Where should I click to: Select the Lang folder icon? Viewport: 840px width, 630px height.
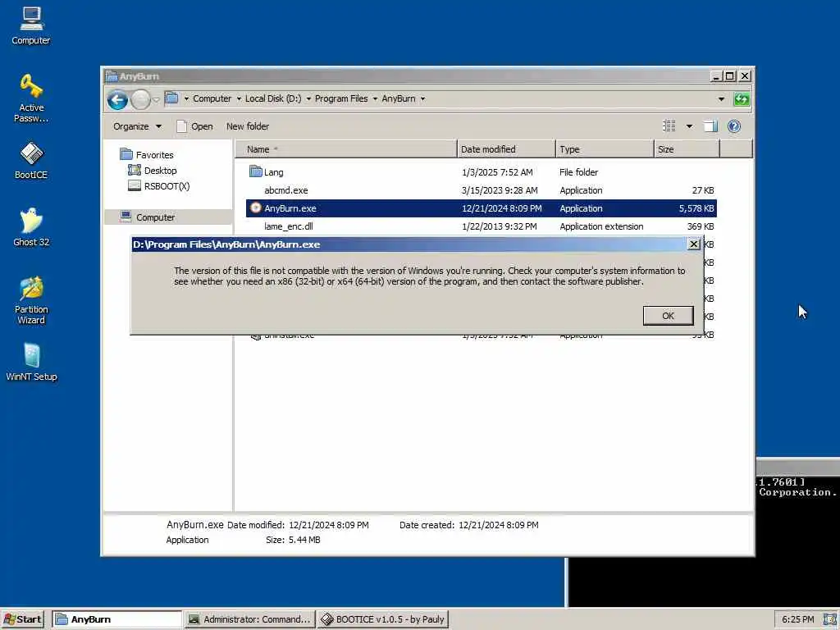(x=256, y=171)
